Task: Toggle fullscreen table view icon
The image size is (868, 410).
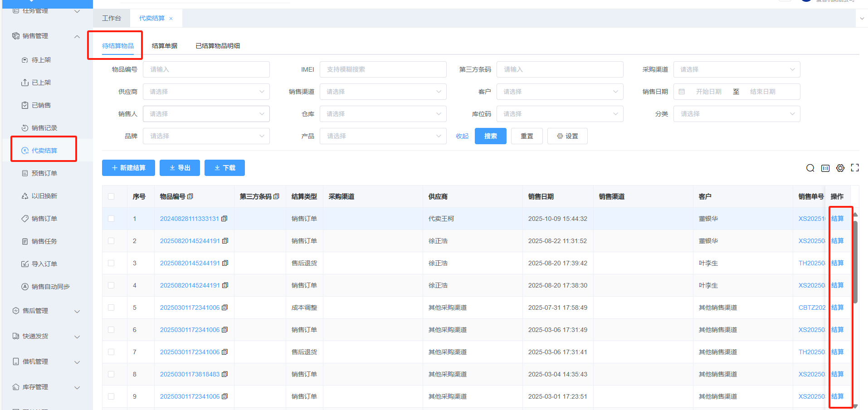Action: point(855,168)
